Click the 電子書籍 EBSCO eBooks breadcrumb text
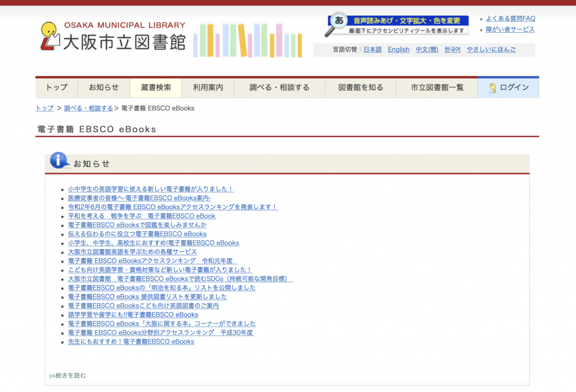The width and height of the screenshot is (576, 392). (x=157, y=109)
